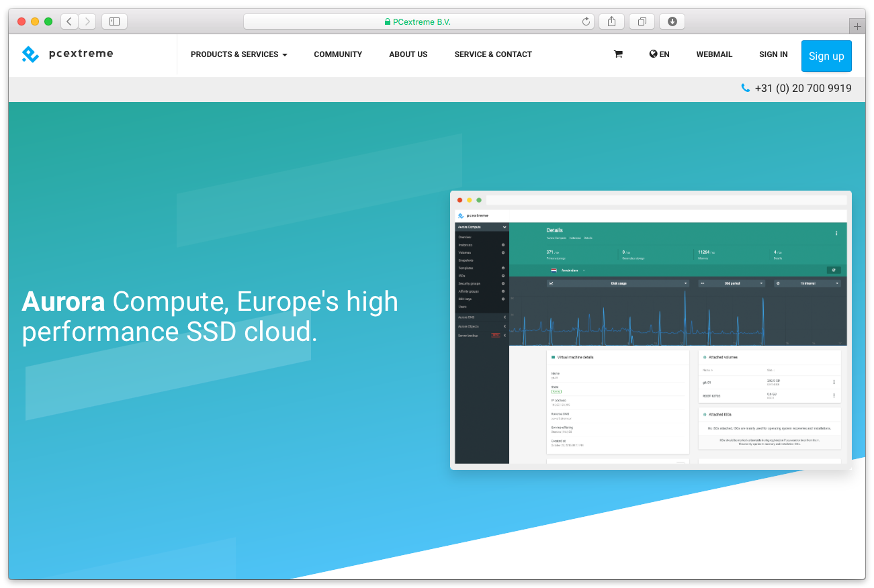The height and width of the screenshot is (588, 874).
Task: Toggle the Safari sidebar button
Action: pyautogui.click(x=114, y=21)
